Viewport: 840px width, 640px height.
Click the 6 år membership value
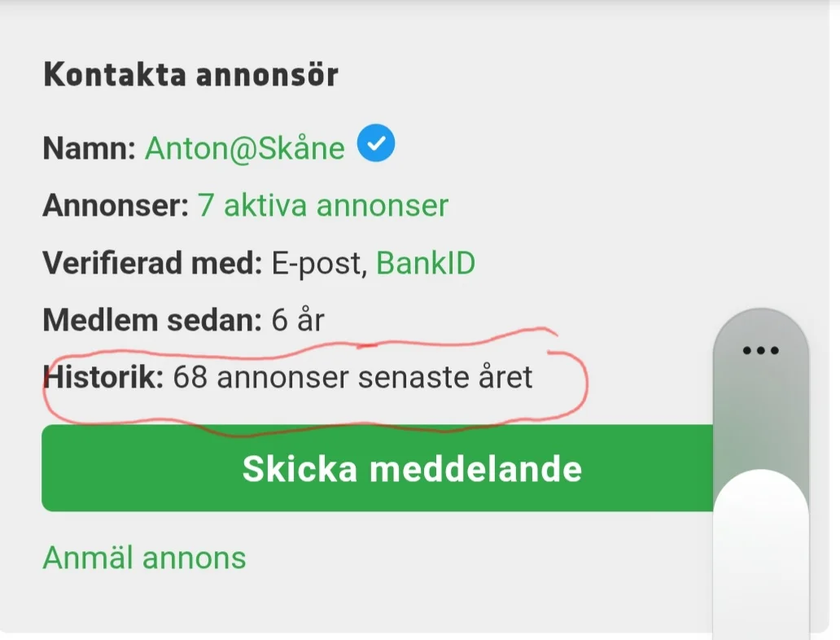tap(298, 321)
